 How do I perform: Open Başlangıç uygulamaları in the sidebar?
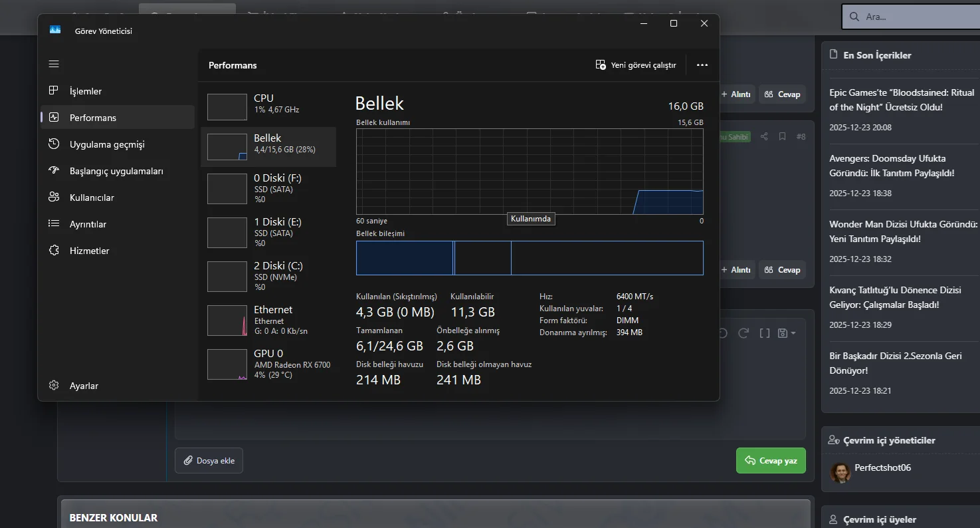(118, 171)
